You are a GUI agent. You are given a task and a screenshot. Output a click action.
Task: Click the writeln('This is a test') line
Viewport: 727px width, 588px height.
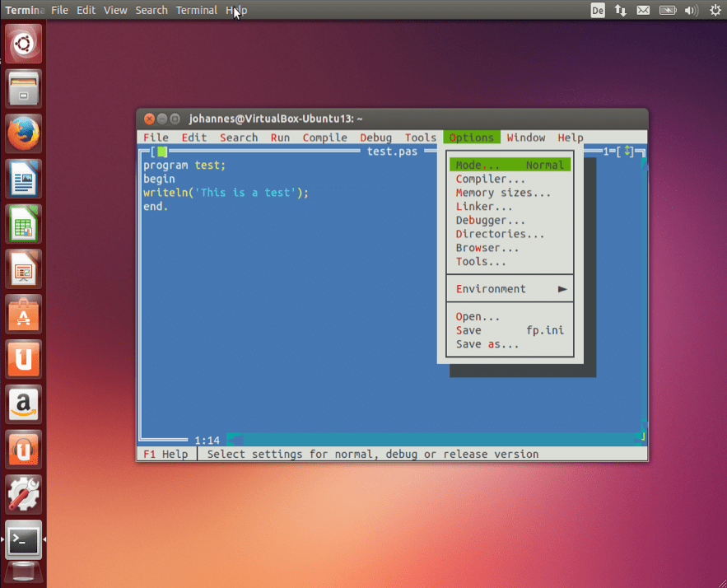[226, 193]
